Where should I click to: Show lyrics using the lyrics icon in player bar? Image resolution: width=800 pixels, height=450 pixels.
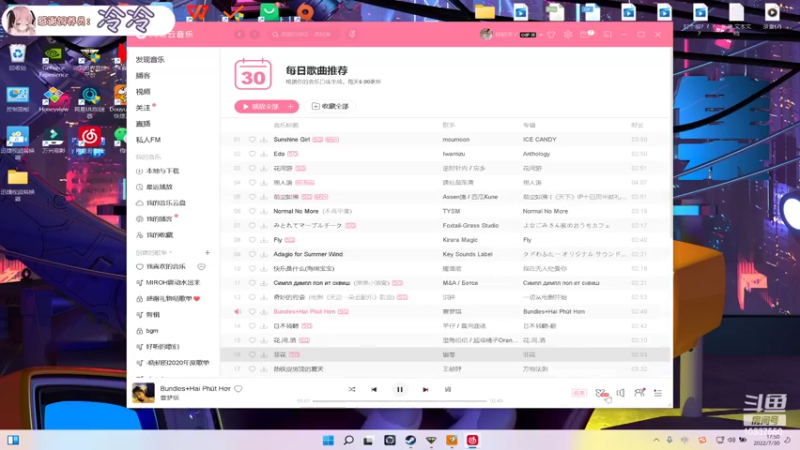[x=448, y=389]
